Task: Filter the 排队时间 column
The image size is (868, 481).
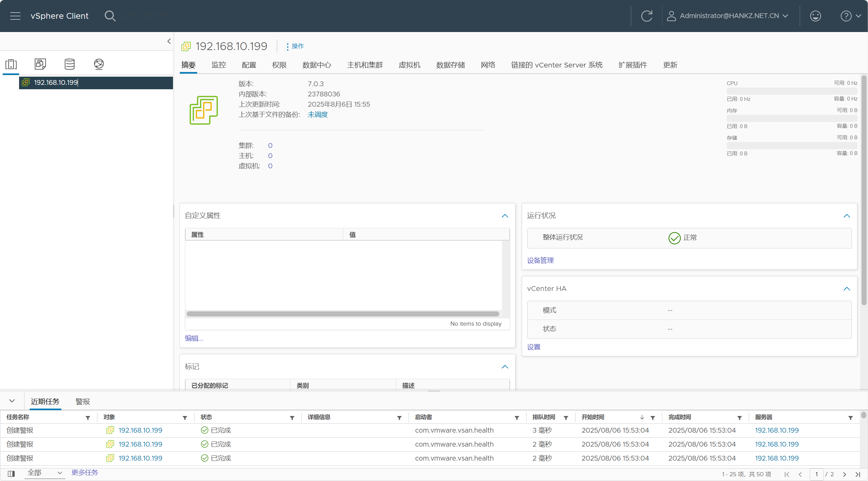Action: point(566,418)
